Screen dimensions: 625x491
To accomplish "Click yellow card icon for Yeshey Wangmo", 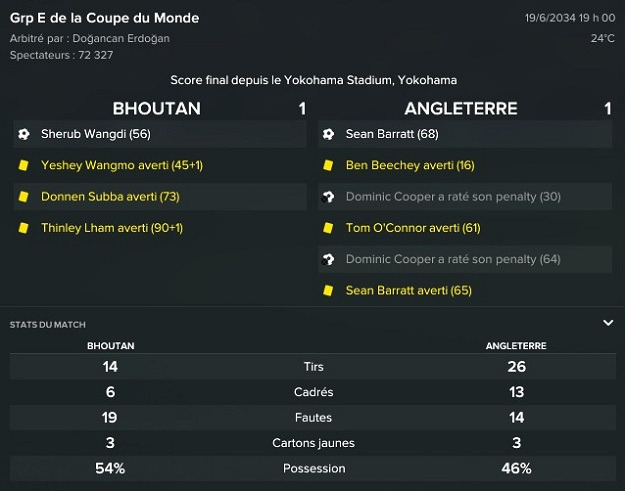I will (x=23, y=165).
